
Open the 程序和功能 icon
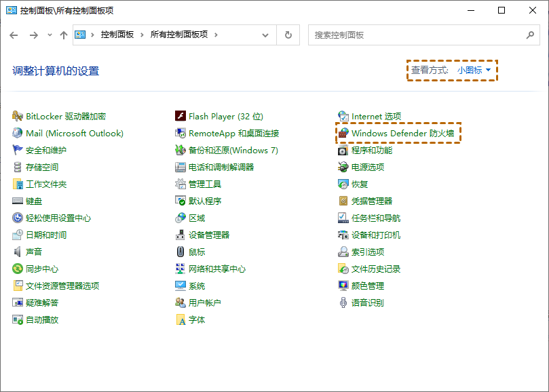coord(343,150)
